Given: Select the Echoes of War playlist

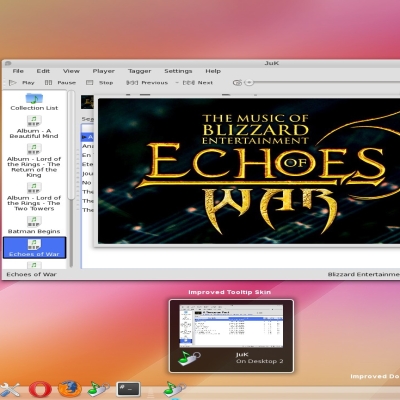Looking at the screenshot, I should 34,248.
